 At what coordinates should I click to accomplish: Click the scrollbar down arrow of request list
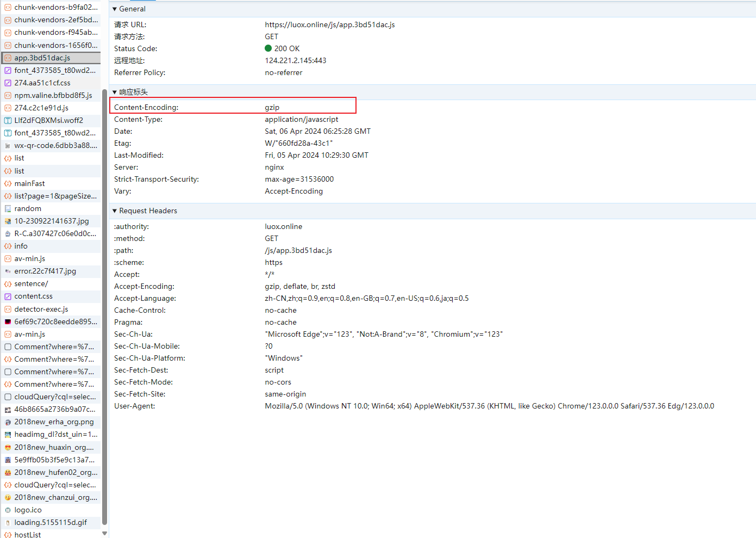tap(104, 534)
